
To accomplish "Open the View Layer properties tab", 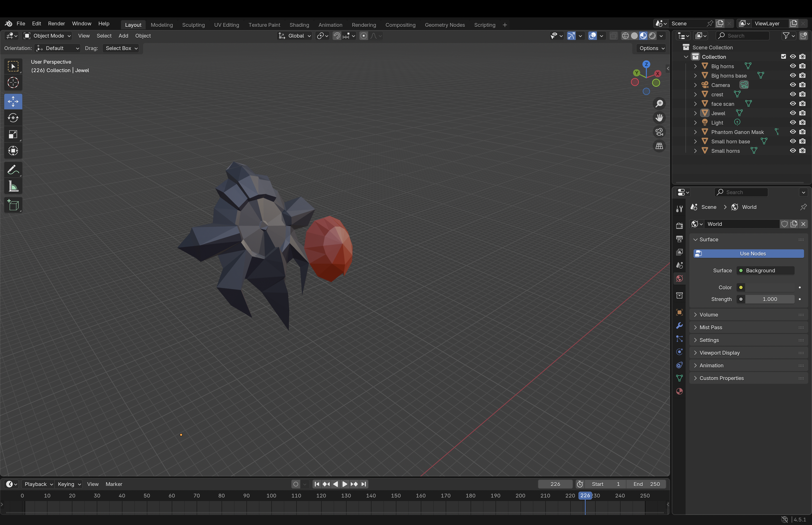I will tap(679, 252).
